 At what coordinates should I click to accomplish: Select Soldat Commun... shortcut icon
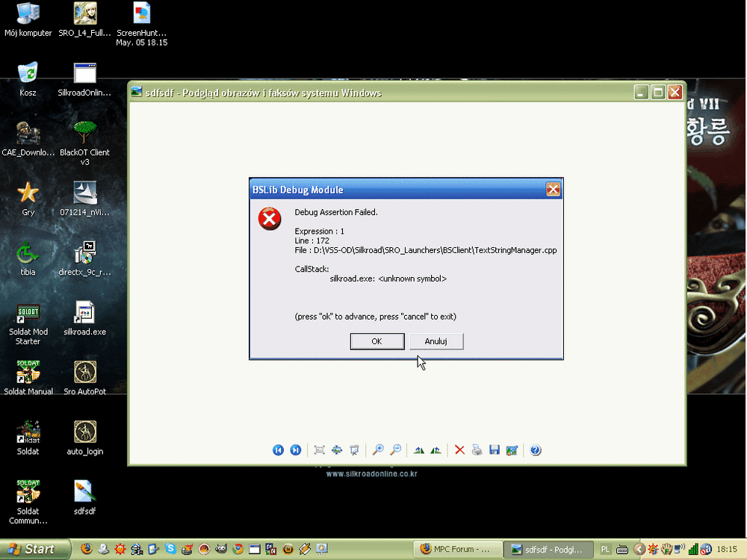tap(28, 503)
